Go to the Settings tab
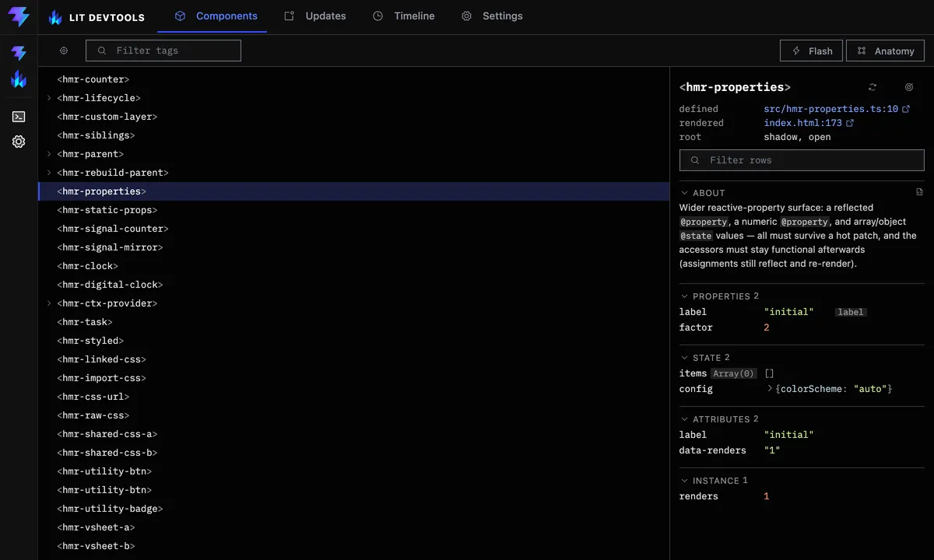This screenshot has height=560, width=934. click(x=492, y=16)
